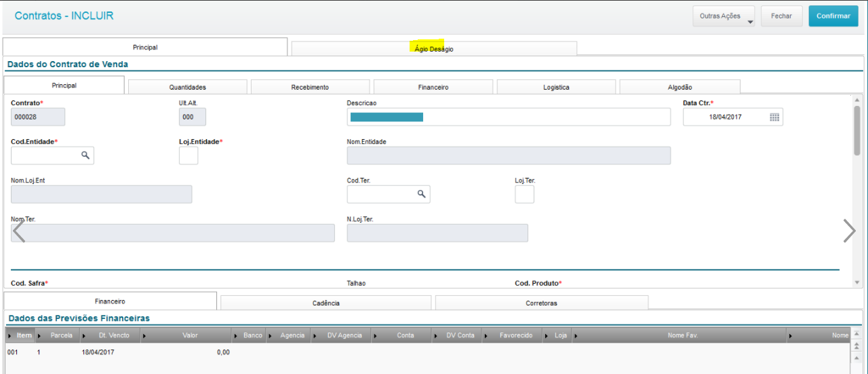Click the Descricao input field

tap(509, 117)
